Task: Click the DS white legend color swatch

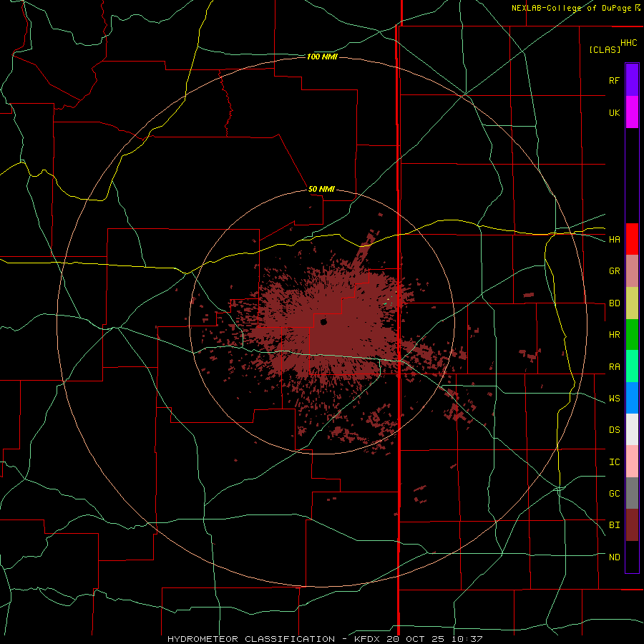Action: [632, 429]
